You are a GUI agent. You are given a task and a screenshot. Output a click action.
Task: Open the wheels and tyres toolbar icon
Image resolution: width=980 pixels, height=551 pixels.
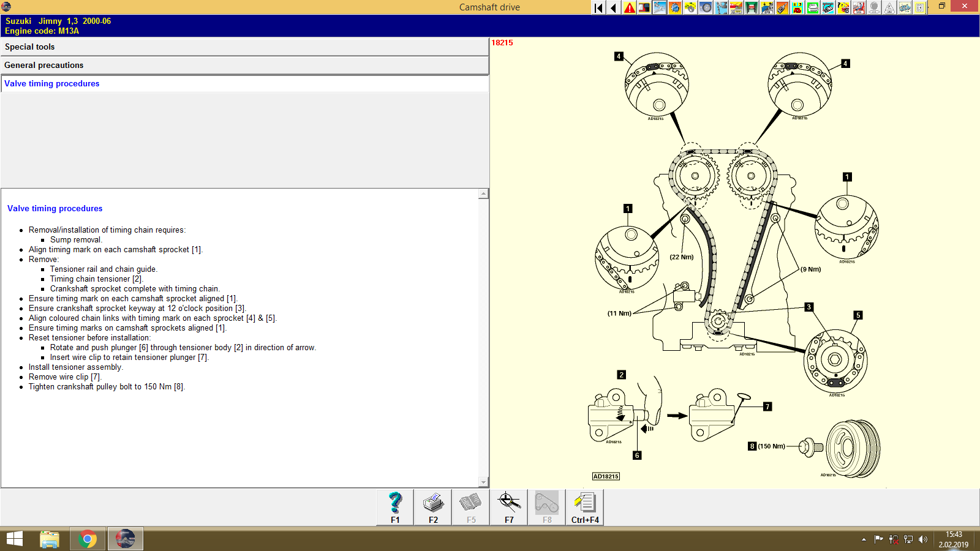click(x=706, y=7)
